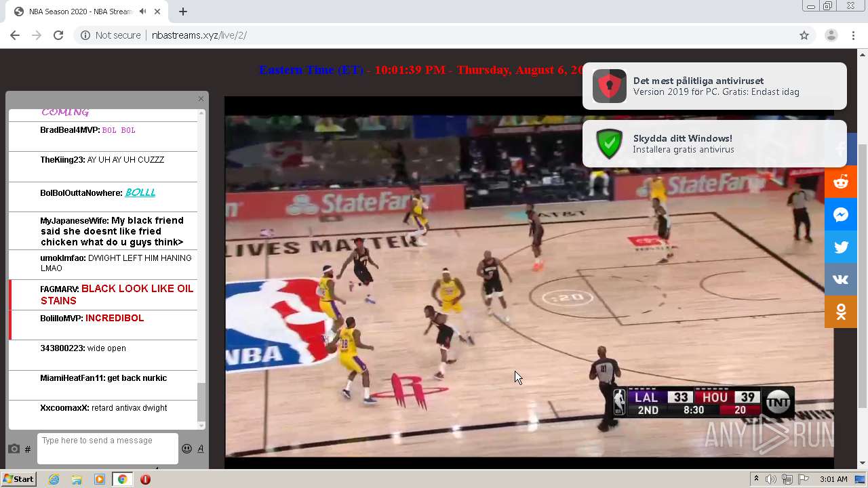Share on Odnoklassniki
The width and height of the screenshot is (868, 488).
pos(841,312)
